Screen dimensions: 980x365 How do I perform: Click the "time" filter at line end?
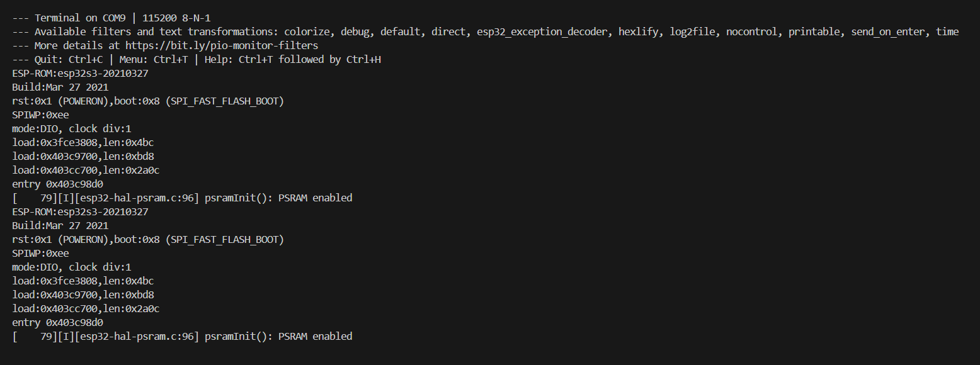coord(947,31)
